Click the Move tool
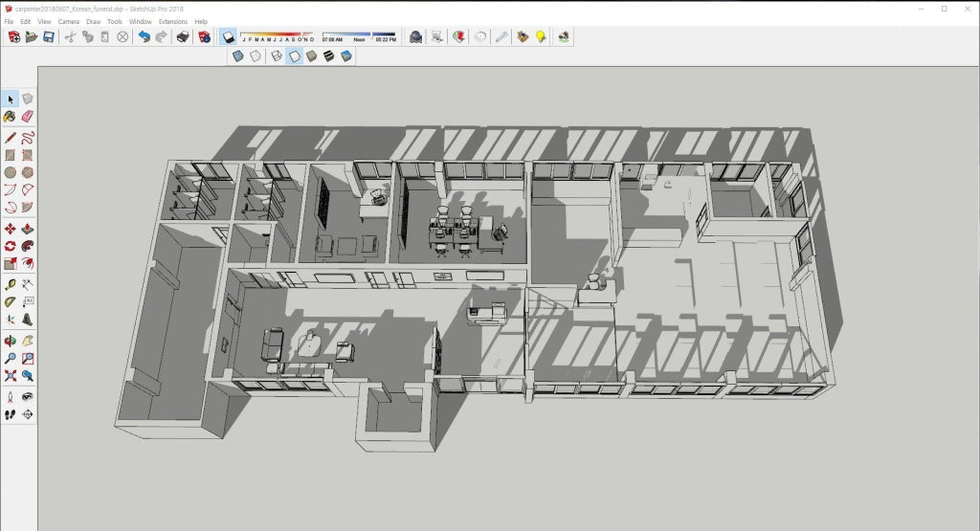 pyautogui.click(x=10, y=230)
